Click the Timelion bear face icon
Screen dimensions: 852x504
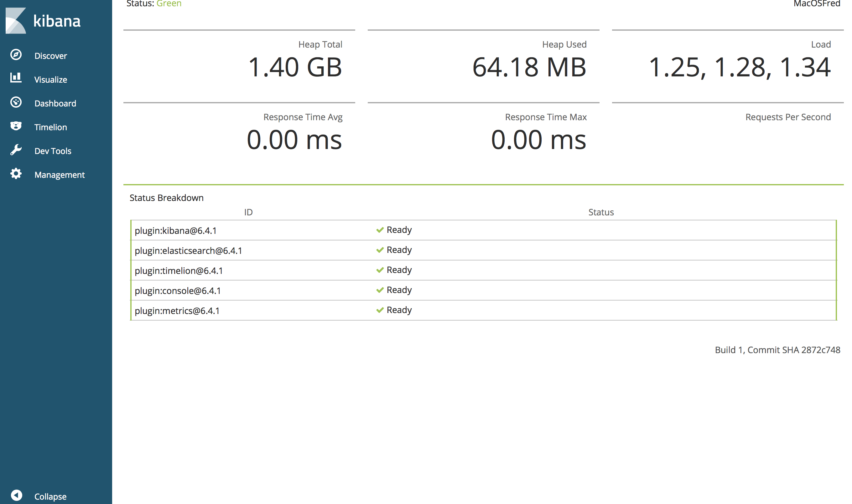[16, 126]
